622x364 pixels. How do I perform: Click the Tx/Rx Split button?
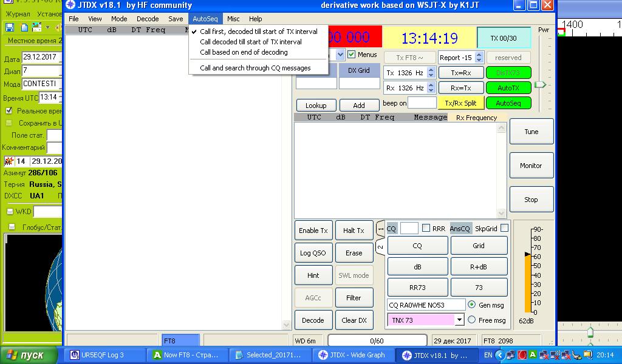[x=460, y=103]
